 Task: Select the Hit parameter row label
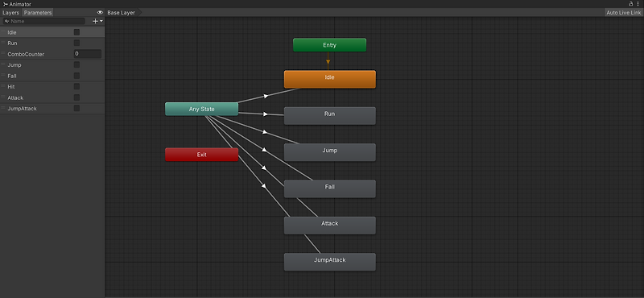pyautogui.click(x=11, y=87)
